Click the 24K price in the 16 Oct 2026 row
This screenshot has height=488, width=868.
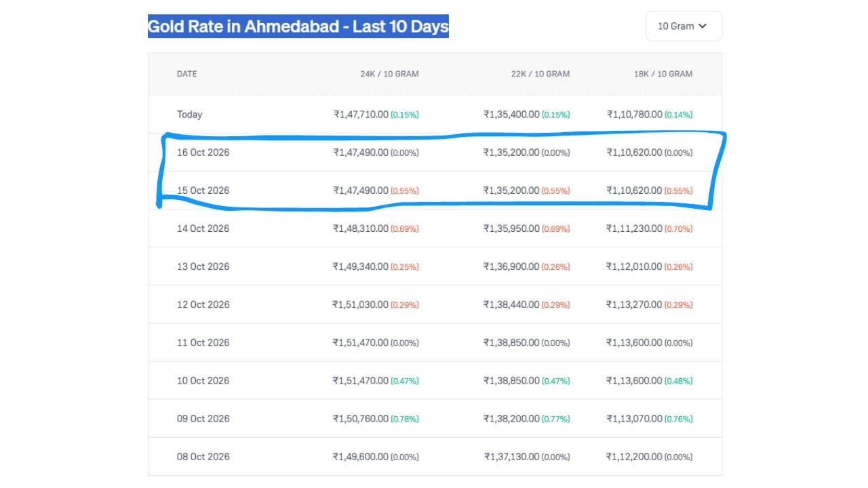pos(361,152)
